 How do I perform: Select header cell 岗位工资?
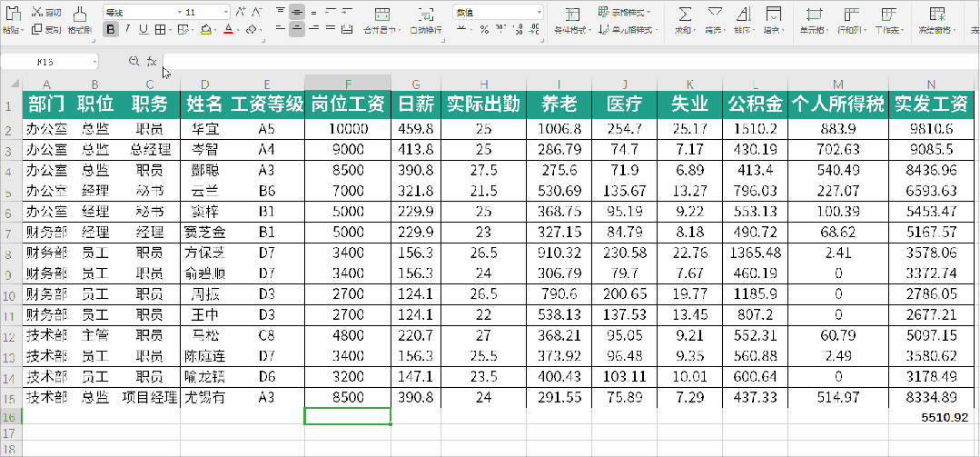click(x=348, y=105)
